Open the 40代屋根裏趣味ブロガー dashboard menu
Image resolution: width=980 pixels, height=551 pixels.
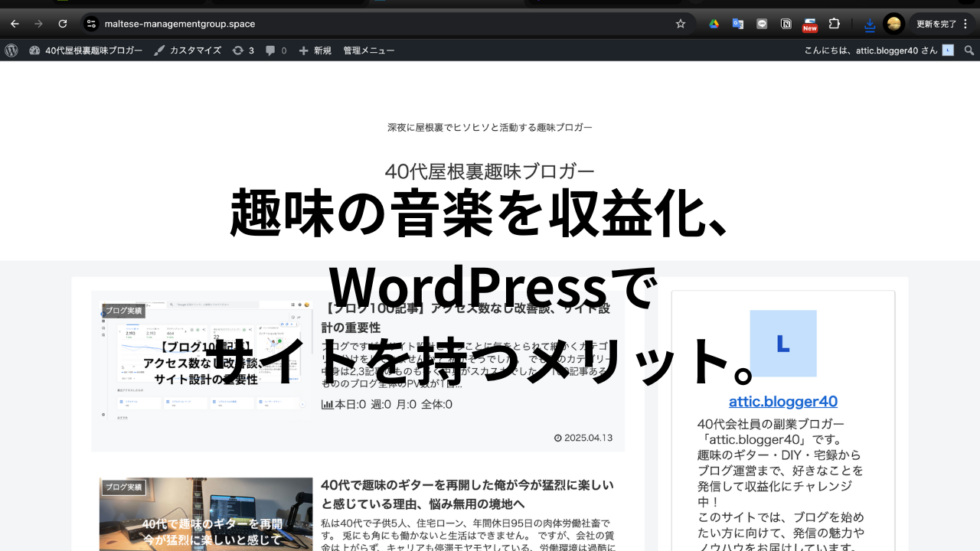pyautogui.click(x=86, y=51)
